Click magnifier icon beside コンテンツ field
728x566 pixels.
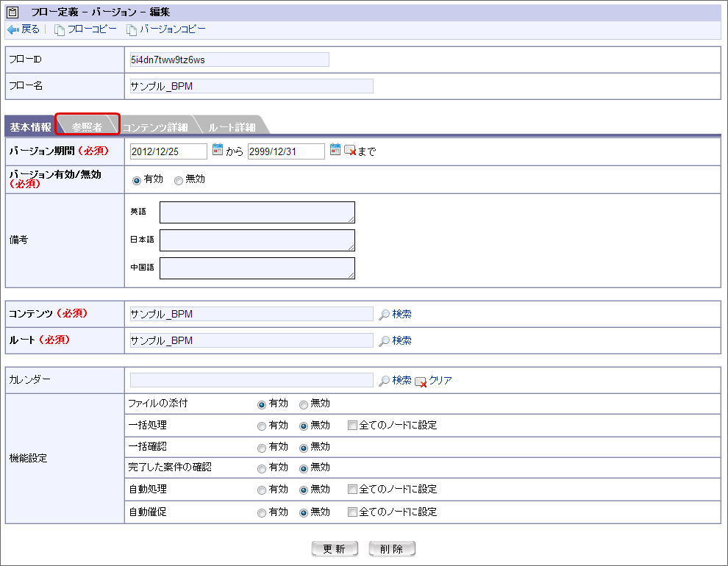click(x=384, y=315)
